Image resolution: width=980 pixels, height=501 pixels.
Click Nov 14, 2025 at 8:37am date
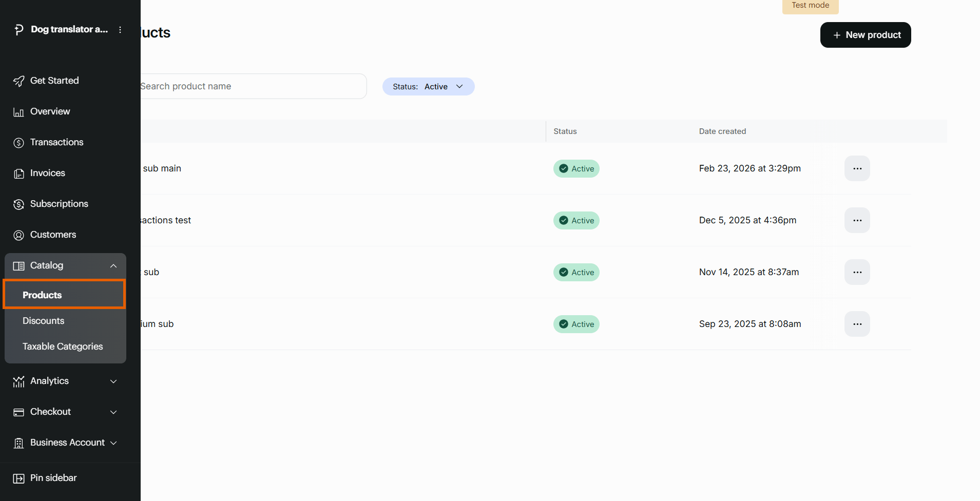coord(749,272)
